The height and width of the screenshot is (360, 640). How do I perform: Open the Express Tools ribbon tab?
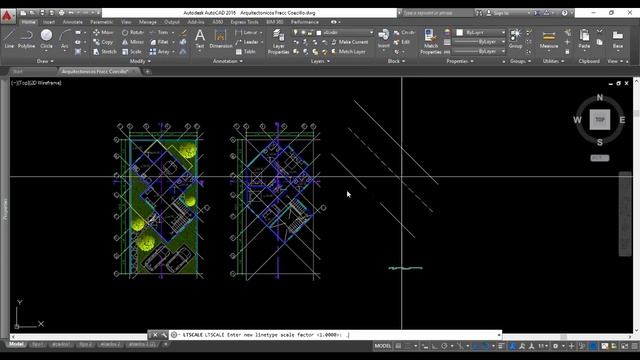244,22
